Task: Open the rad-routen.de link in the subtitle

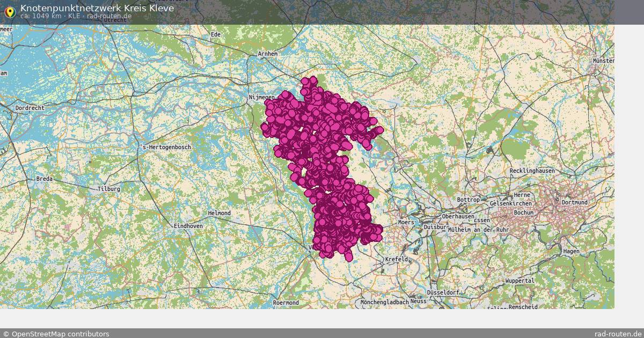Action: coord(109,16)
